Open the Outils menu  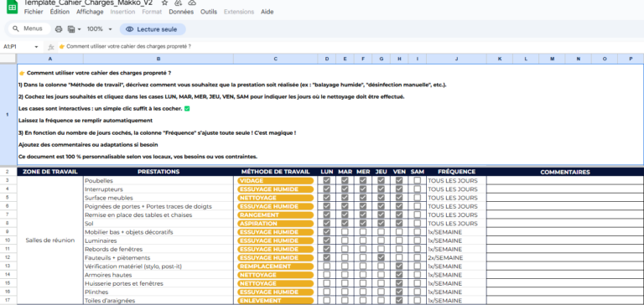(209, 12)
